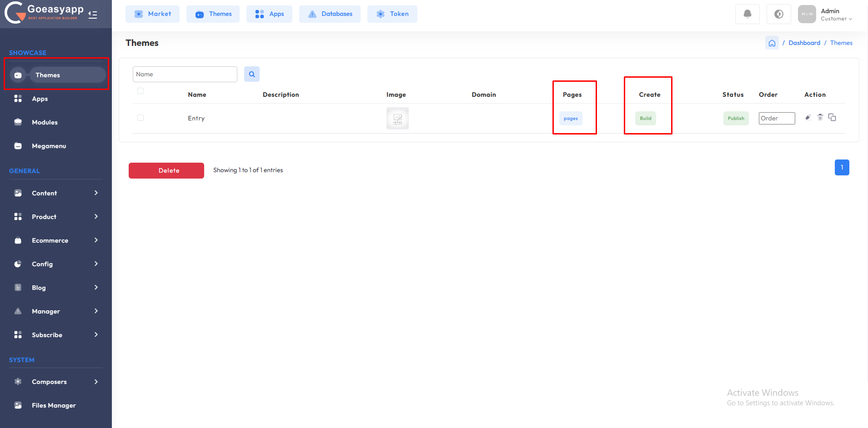The height and width of the screenshot is (428, 868).
Task: Expand the Content sidebar menu
Action: click(55, 193)
